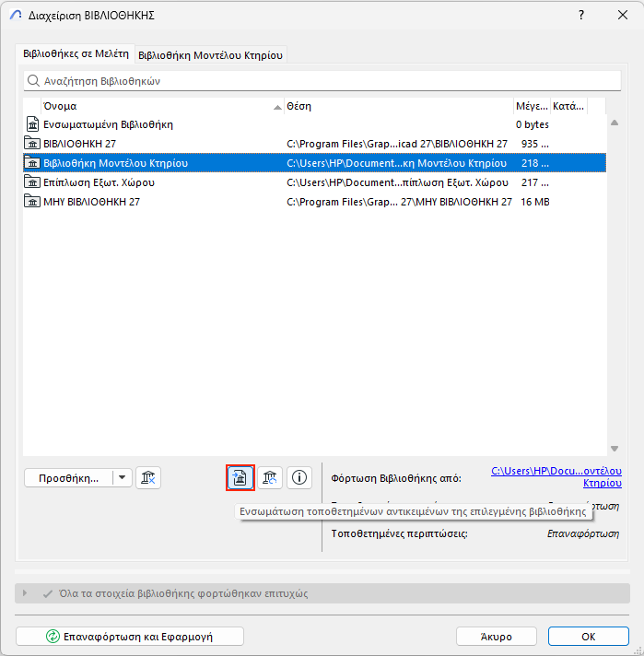Viewport: 644px width, 656px height.
Task: Click the ΜΗΥ ΒΙΒΛΙΟΘΗΚΗ 27 path cell
Action: click(399, 202)
